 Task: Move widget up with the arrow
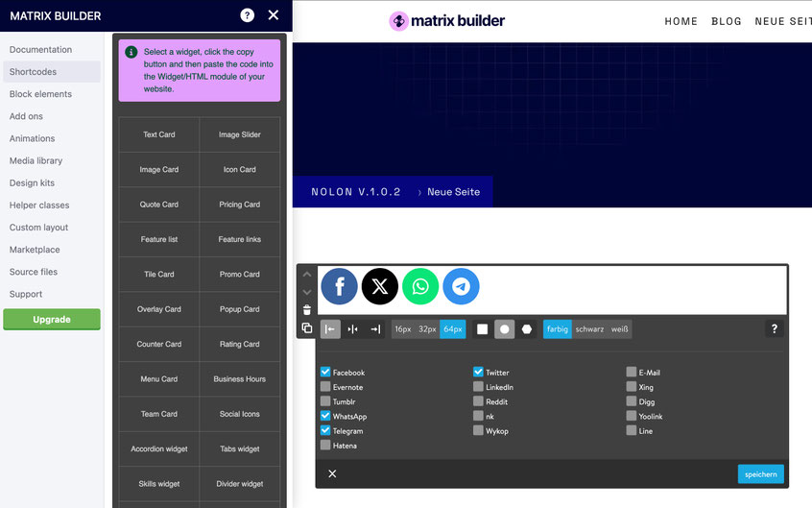click(306, 275)
